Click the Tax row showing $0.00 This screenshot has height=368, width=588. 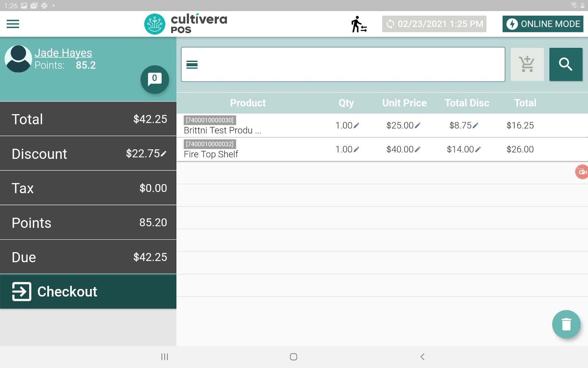pos(88,188)
